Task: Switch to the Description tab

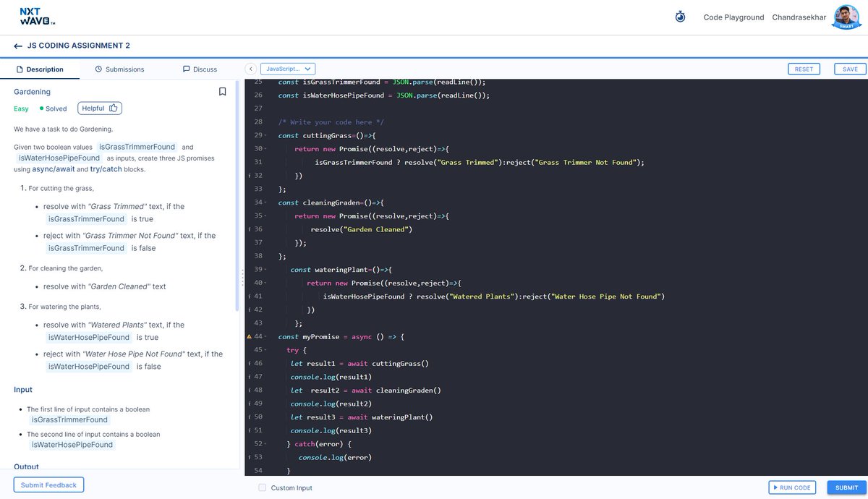Action: coord(40,69)
